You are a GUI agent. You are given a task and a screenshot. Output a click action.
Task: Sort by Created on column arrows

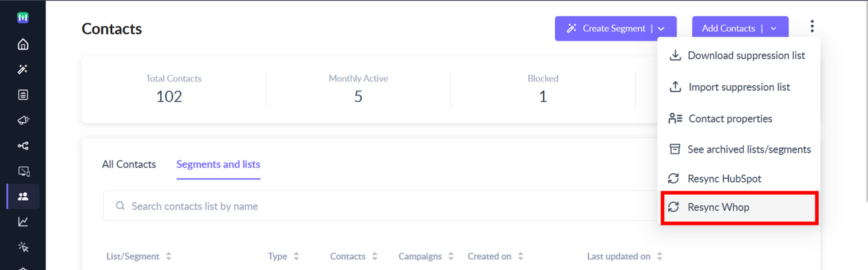(x=520, y=257)
